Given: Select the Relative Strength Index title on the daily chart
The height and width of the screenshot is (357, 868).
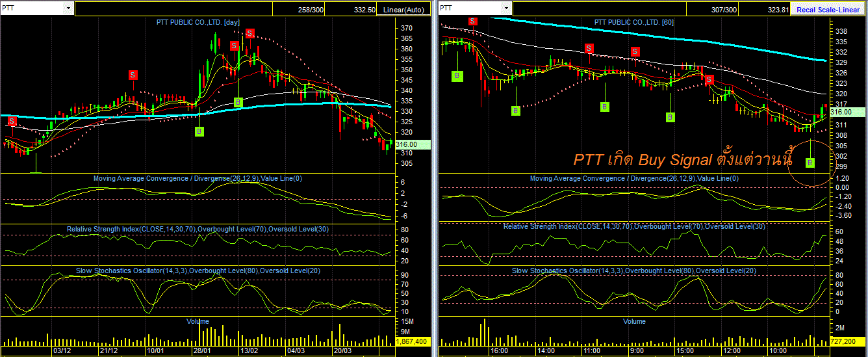Looking at the screenshot, I should [x=198, y=229].
